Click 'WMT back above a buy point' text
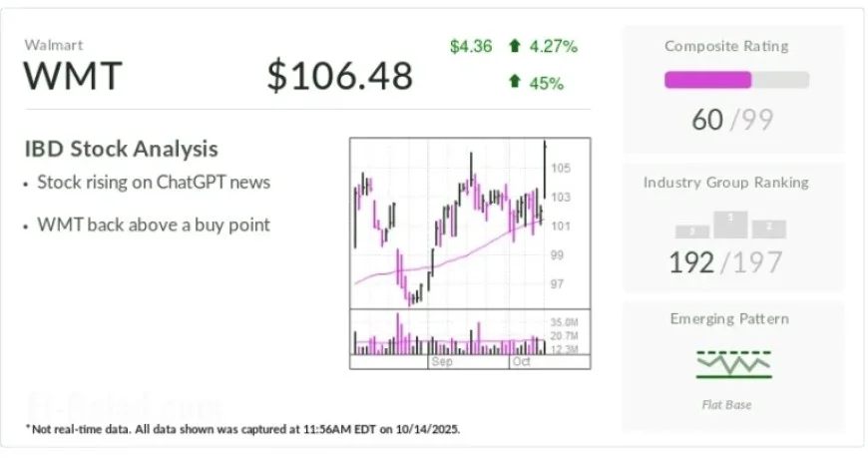The width and height of the screenshot is (868, 458). tap(153, 225)
